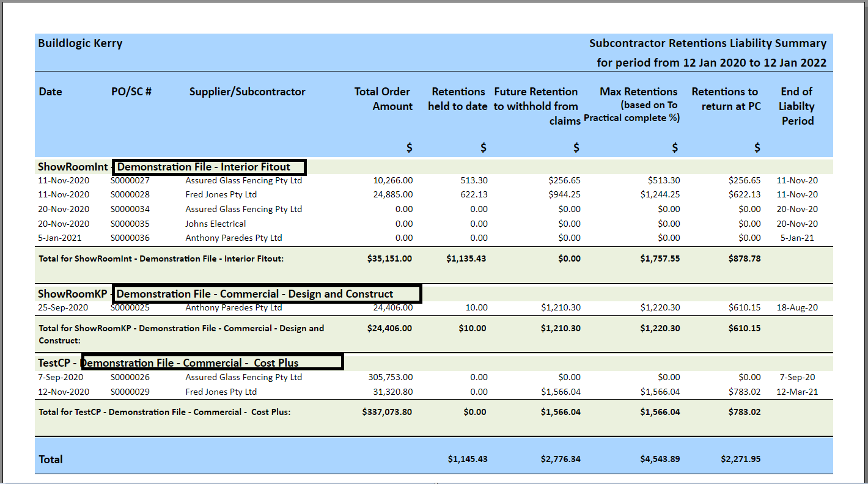Click the 25-Sep-2020 date cell
Viewport: 868px width, 484px height.
tap(64, 307)
